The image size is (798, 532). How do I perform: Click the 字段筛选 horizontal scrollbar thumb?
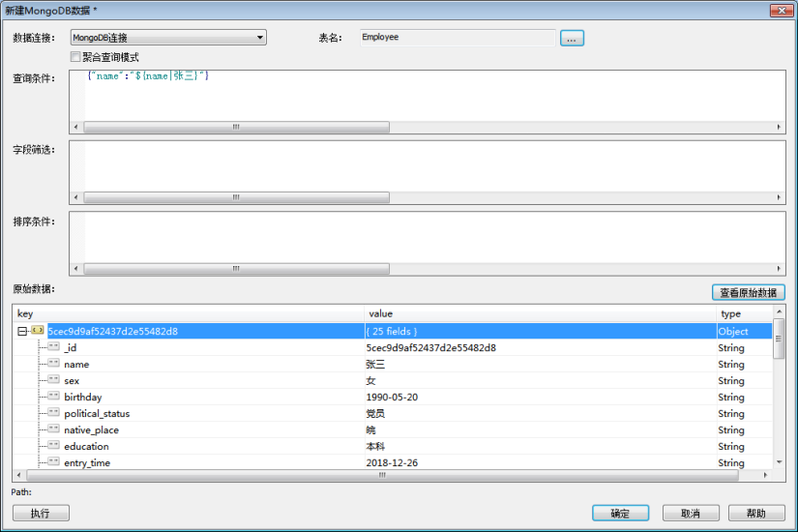(236, 197)
